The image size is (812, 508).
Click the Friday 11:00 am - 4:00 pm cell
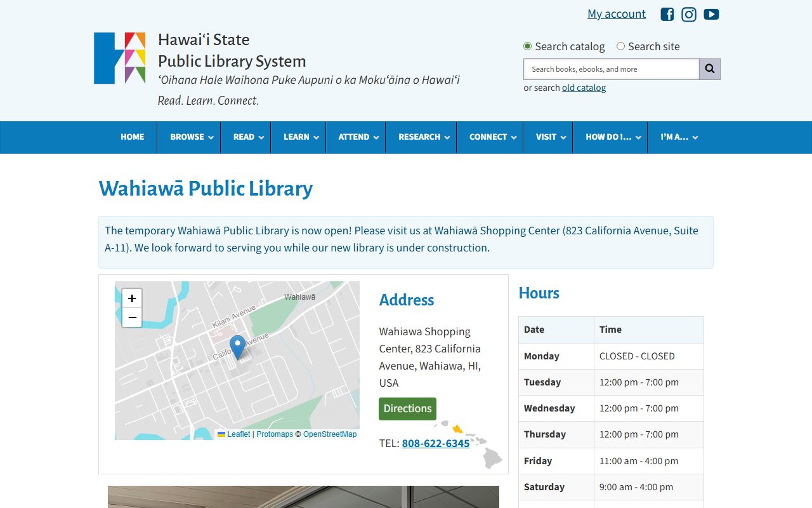(x=648, y=461)
